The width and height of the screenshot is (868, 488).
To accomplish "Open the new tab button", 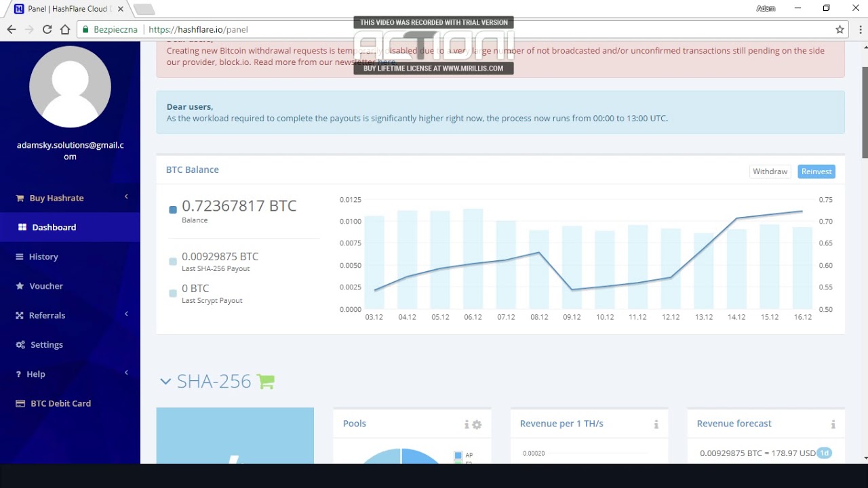I will 144,9.
